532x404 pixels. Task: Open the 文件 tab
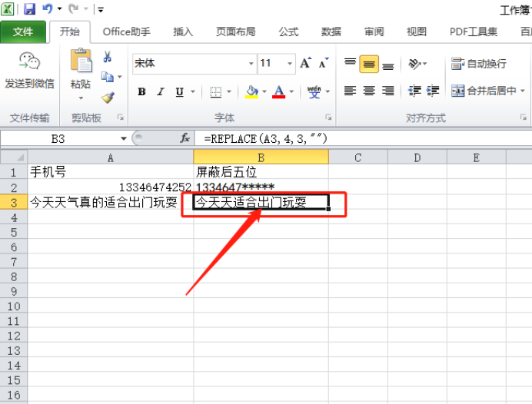tap(23, 31)
